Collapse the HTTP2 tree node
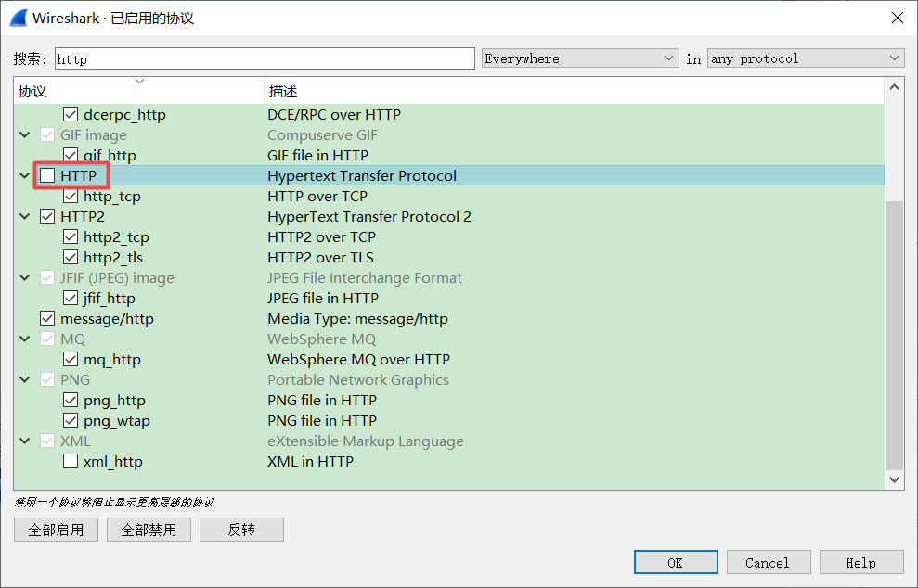The height and width of the screenshot is (588, 918). (24, 216)
